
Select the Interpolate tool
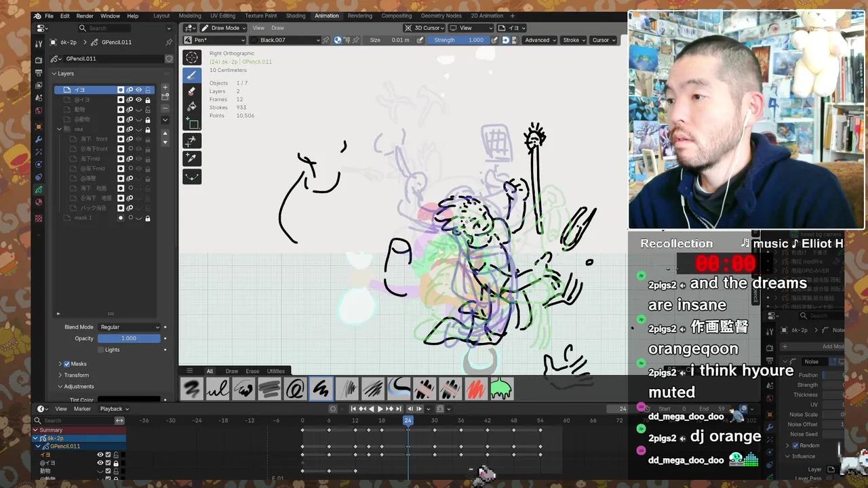192,176
